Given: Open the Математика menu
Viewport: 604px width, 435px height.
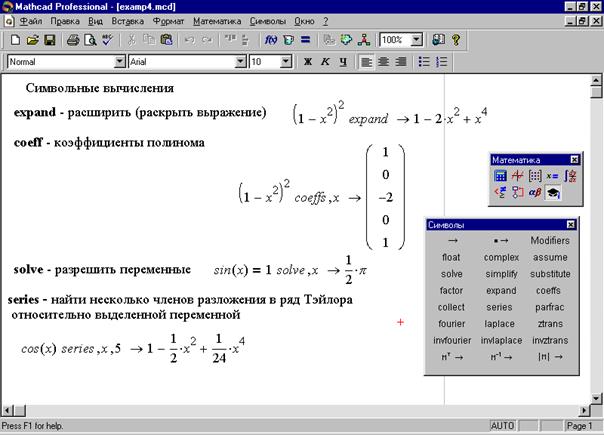Looking at the screenshot, I should coord(217,21).
